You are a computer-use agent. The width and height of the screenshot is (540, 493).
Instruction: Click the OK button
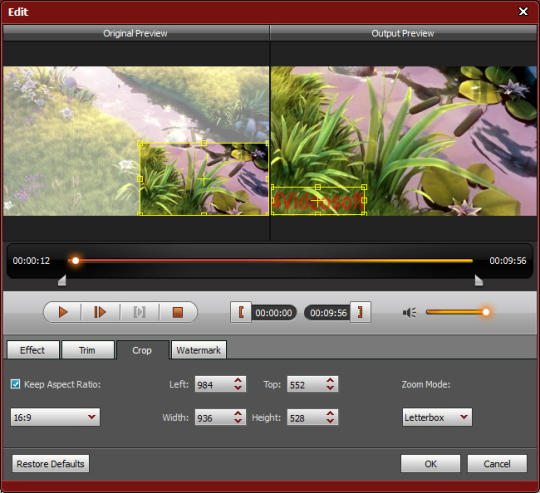point(430,464)
